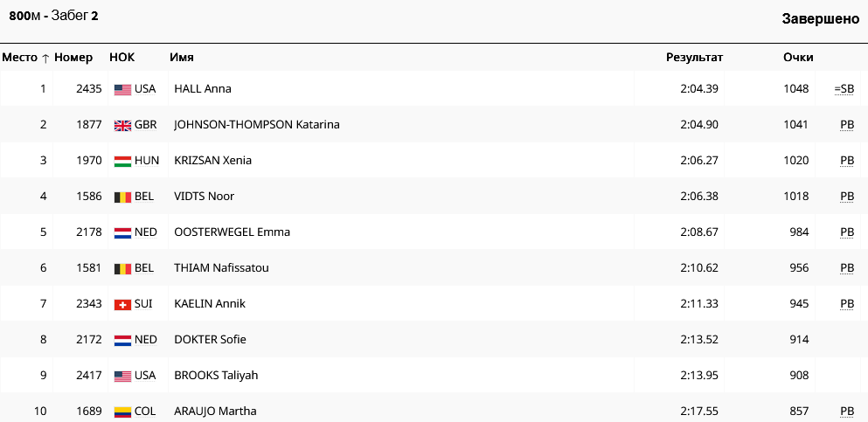Click the PB mark for Krizsan Xenia
Image resolution: width=868 pixels, height=422 pixels.
click(846, 161)
